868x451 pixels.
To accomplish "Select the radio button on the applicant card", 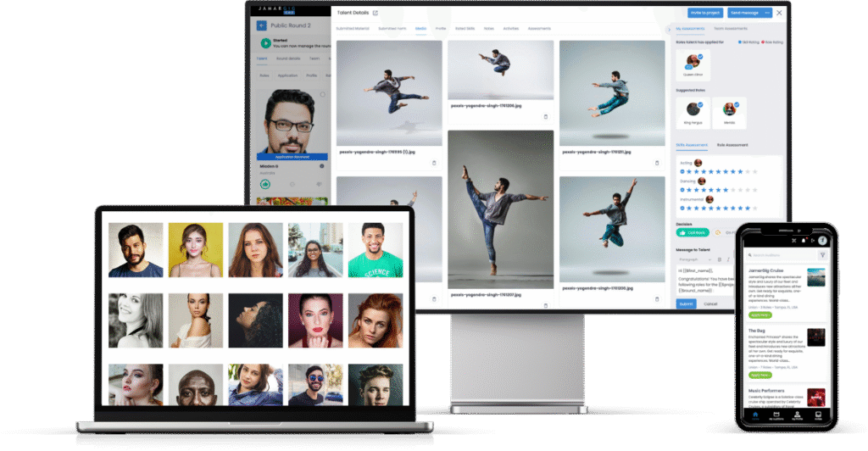I will [322, 95].
